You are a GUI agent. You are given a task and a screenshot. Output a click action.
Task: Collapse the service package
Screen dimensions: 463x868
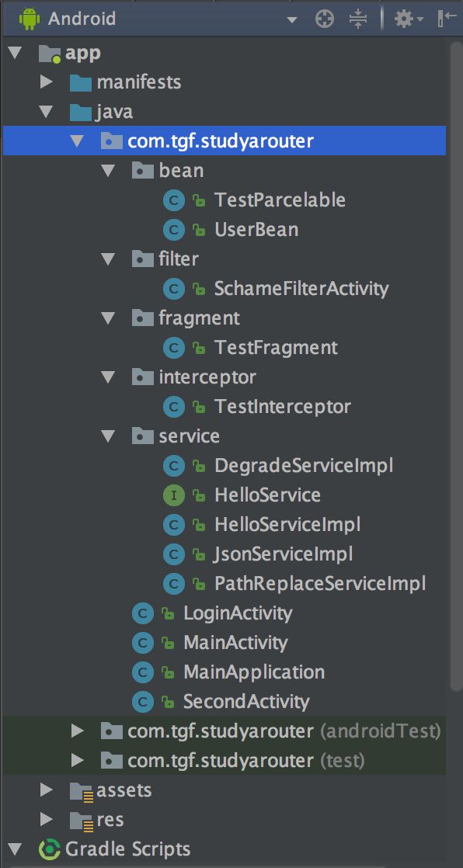(x=108, y=436)
